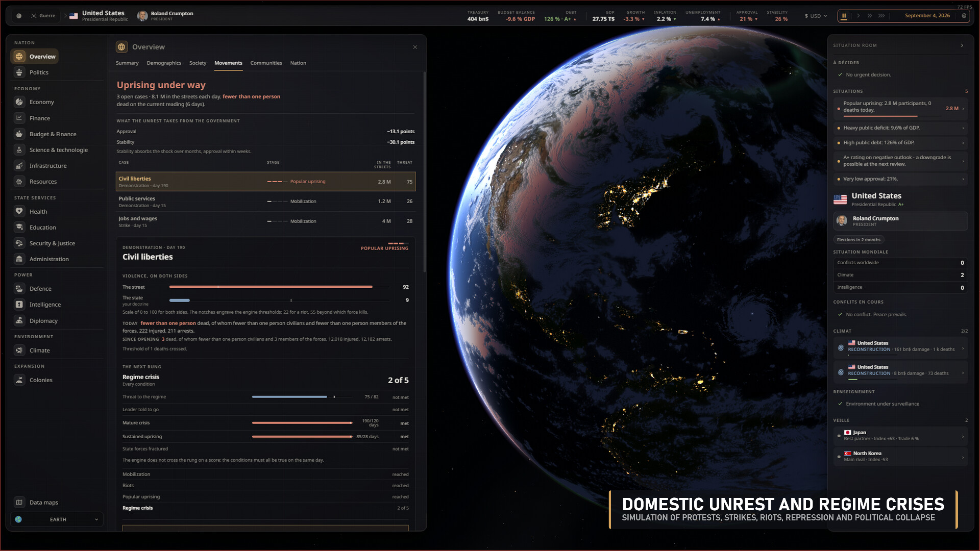Click the Sustained uprising bar
The height and width of the screenshot is (551, 980).
click(302, 437)
